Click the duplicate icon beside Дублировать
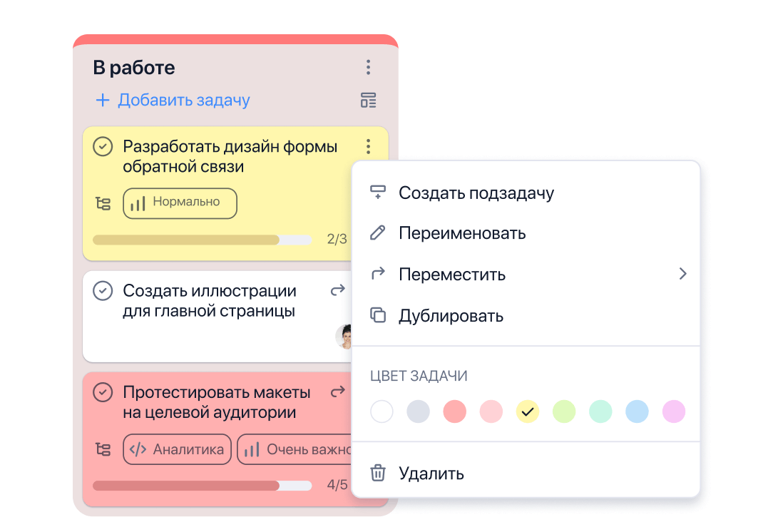The height and width of the screenshot is (532, 773). coord(377,315)
